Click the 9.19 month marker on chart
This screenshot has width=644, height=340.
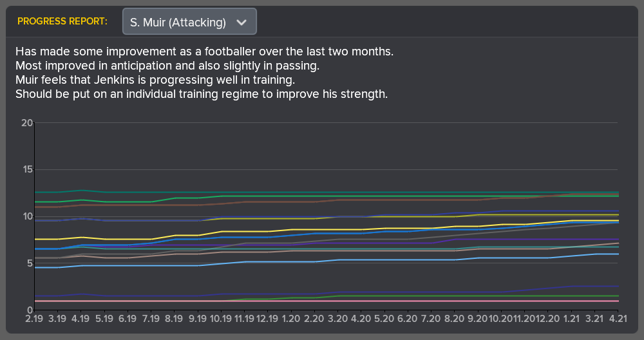click(198, 319)
